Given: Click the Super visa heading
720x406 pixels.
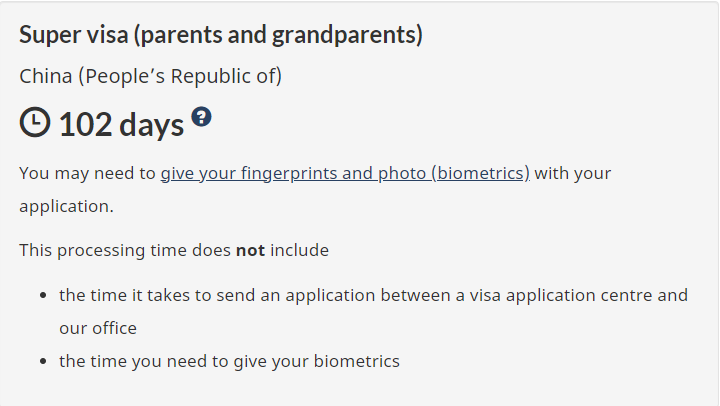Looking at the screenshot, I should tap(220, 35).
